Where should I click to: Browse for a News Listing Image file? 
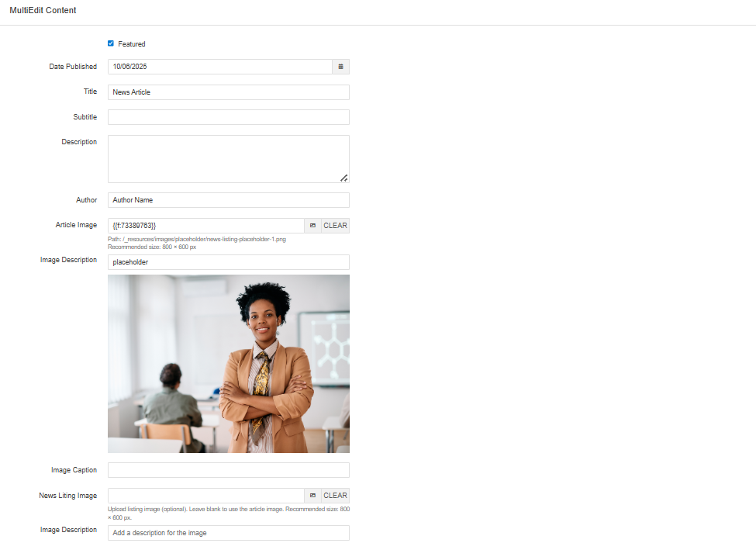[x=313, y=495]
